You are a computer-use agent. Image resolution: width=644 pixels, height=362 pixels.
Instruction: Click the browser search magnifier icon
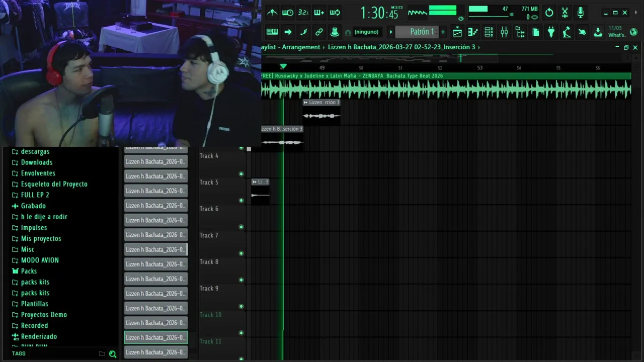113,354
